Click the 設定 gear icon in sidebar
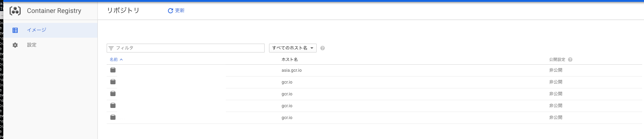This screenshot has width=644, height=139. [x=15, y=45]
